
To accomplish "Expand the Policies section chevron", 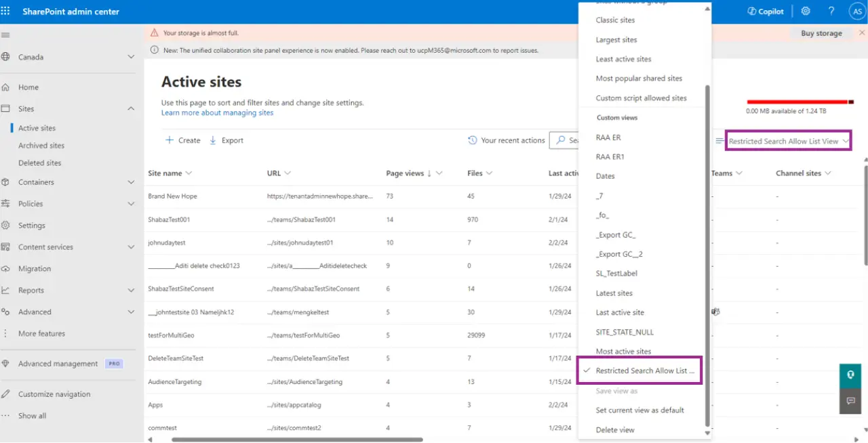I will pos(131,204).
